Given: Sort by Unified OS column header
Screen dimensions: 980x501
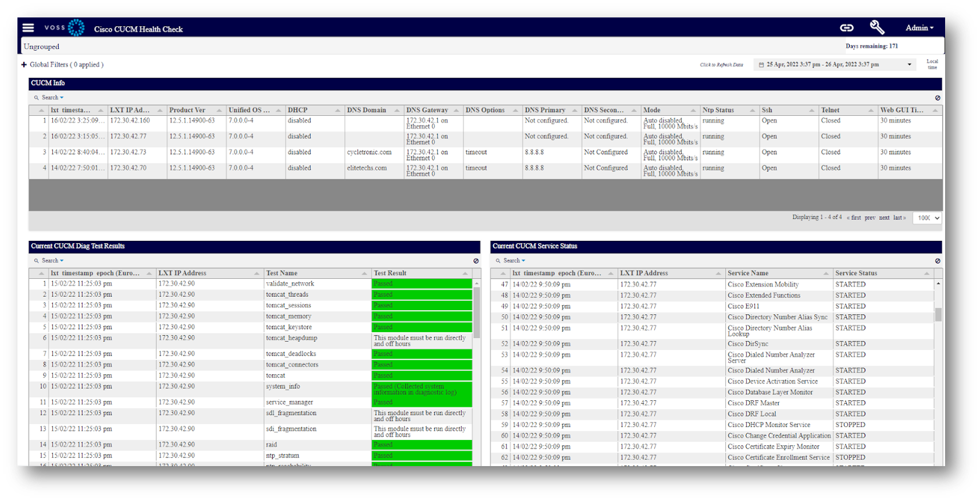Looking at the screenshot, I should pos(255,110).
